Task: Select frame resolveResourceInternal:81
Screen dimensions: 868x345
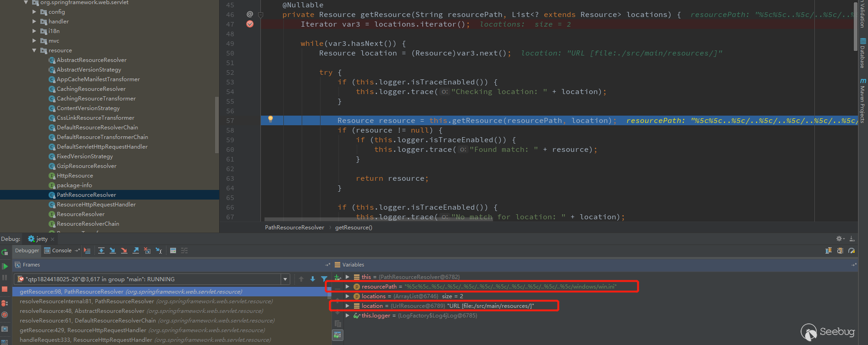Action: click(x=146, y=301)
